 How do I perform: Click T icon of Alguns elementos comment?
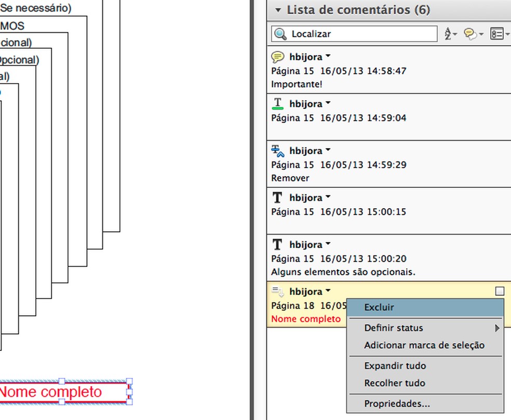(277, 245)
